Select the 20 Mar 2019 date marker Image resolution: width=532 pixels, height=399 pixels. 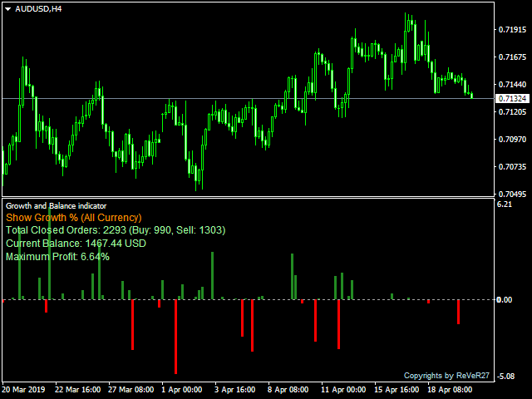click(x=24, y=390)
